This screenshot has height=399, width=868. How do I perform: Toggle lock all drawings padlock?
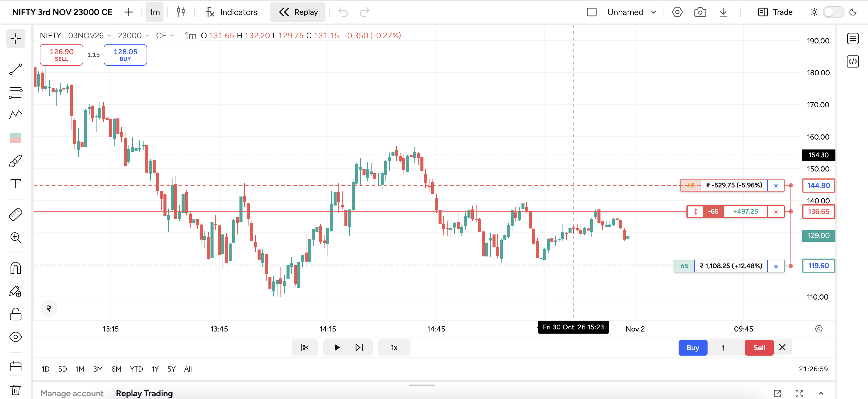pos(15,314)
